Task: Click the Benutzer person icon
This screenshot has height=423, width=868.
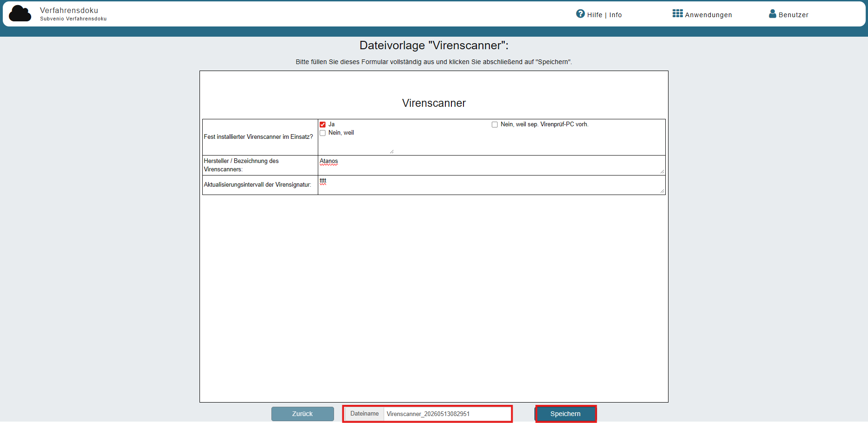Action: (x=772, y=13)
